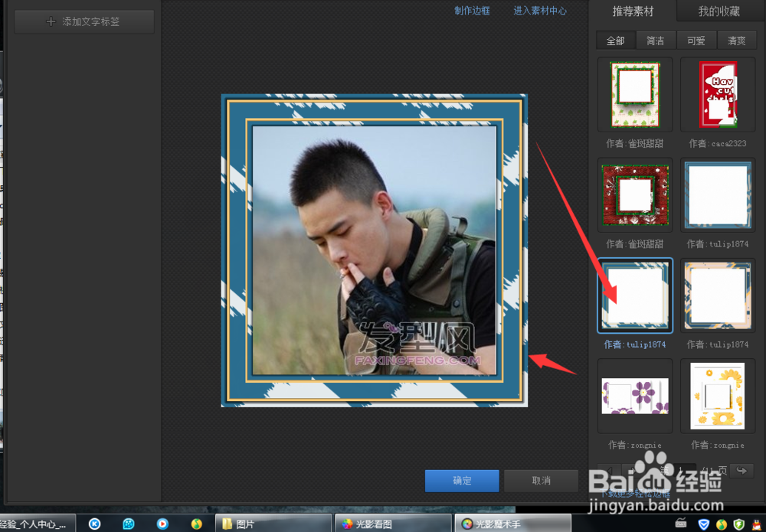This screenshot has width=766, height=532.
Task: Choose the peach and blue frame thumbnail
Action: coord(718,295)
